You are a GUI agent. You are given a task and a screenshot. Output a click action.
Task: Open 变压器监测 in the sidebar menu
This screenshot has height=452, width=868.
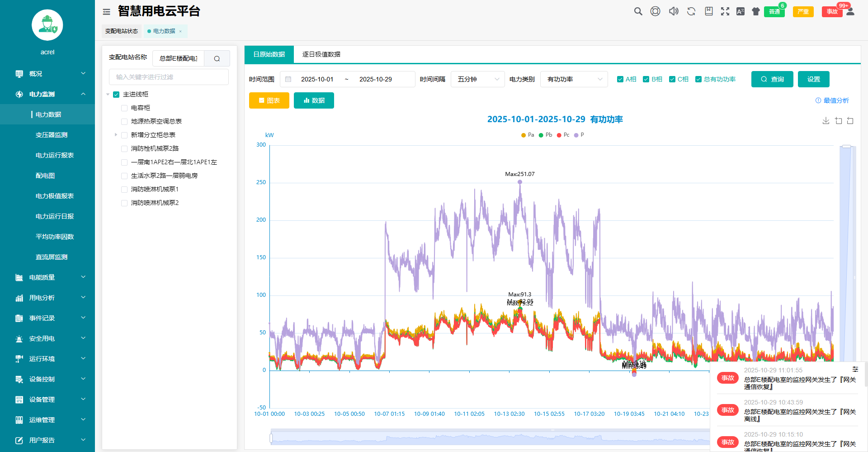tap(52, 135)
